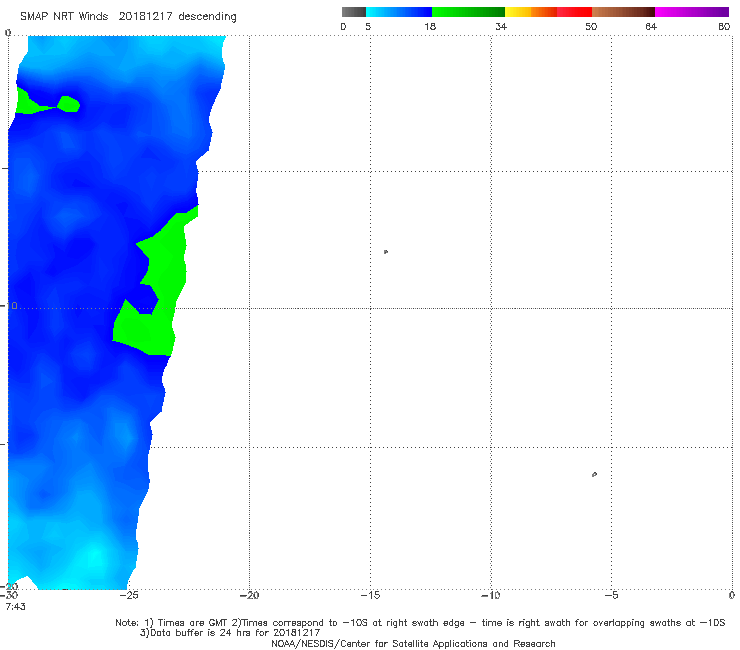Click the color bar label '64'
Screen dimensions: 740x650
tap(651, 26)
